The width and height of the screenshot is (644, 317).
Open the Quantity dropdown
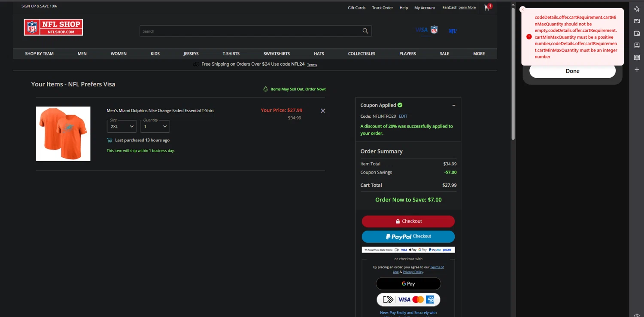click(155, 126)
